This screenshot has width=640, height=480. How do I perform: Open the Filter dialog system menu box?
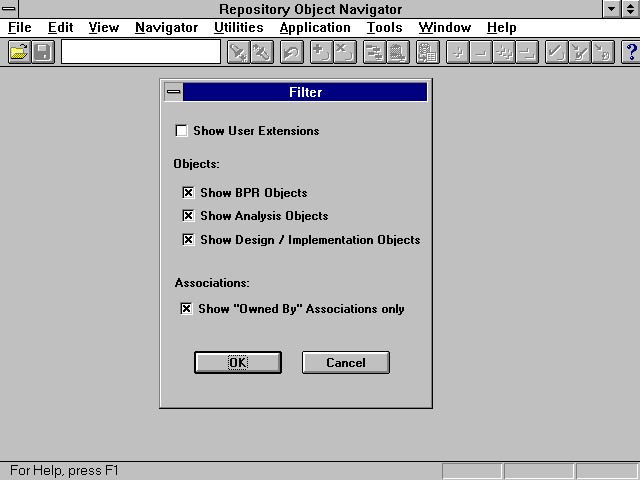click(173, 93)
